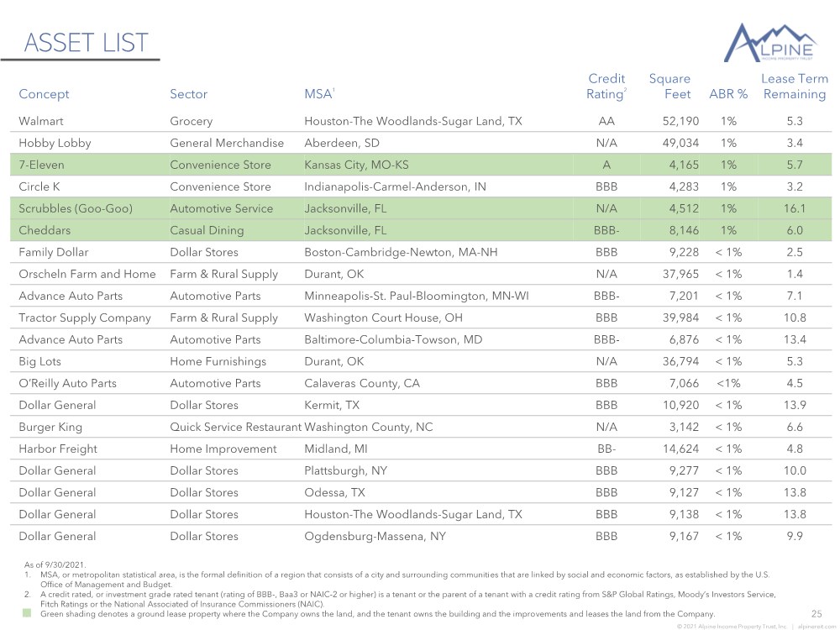This screenshot has height=630, width=840.
Task: Click the Lease Term Remaining header
Action: tap(795, 87)
